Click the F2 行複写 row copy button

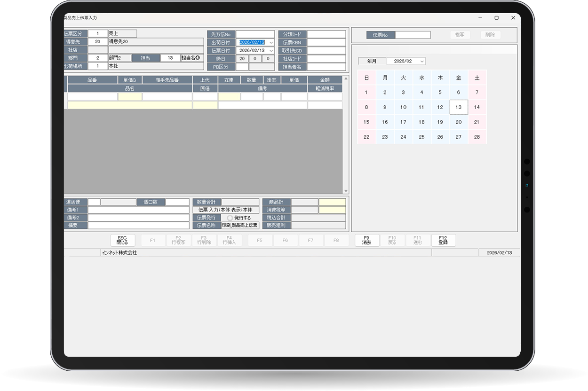click(178, 240)
